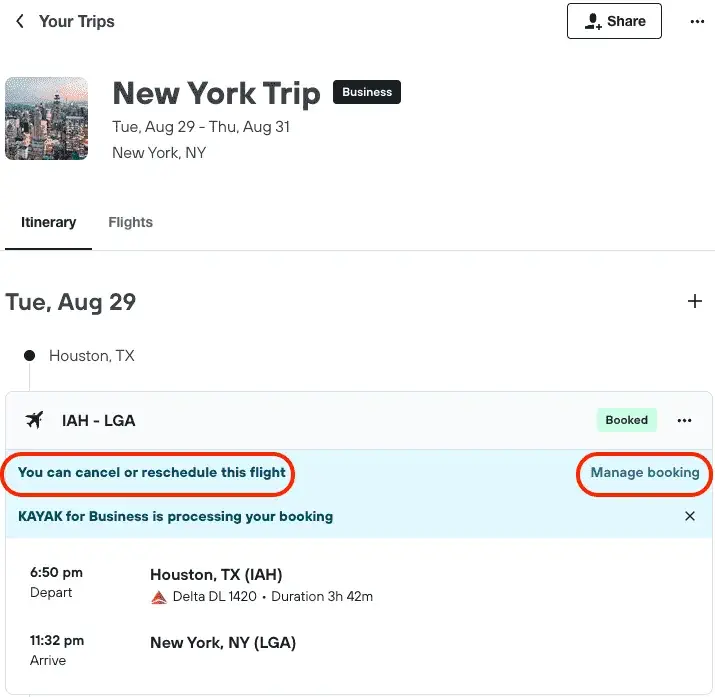The height and width of the screenshot is (697, 715).
Task: Open the IAH - LGA flight options menu
Action: [x=684, y=420]
